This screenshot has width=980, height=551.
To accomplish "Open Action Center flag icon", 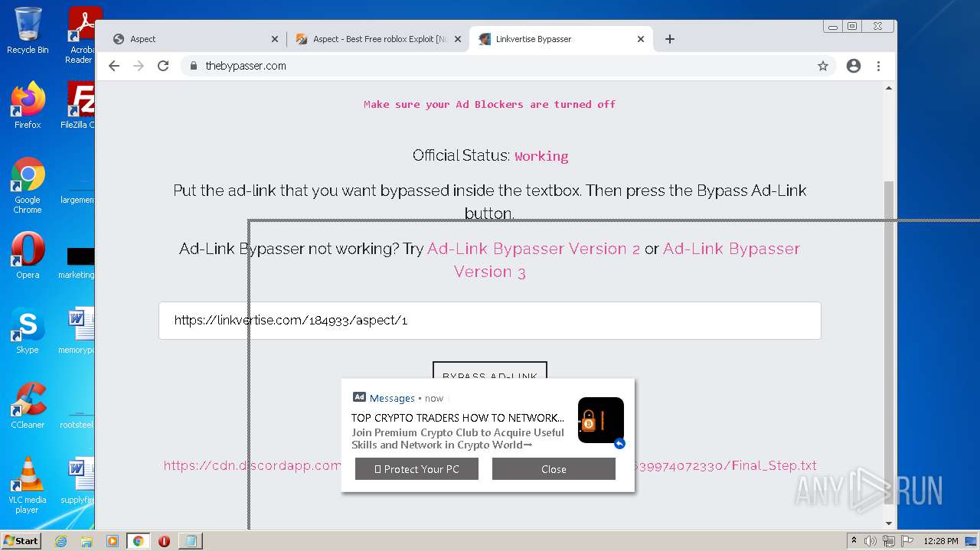I will click(906, 541).
